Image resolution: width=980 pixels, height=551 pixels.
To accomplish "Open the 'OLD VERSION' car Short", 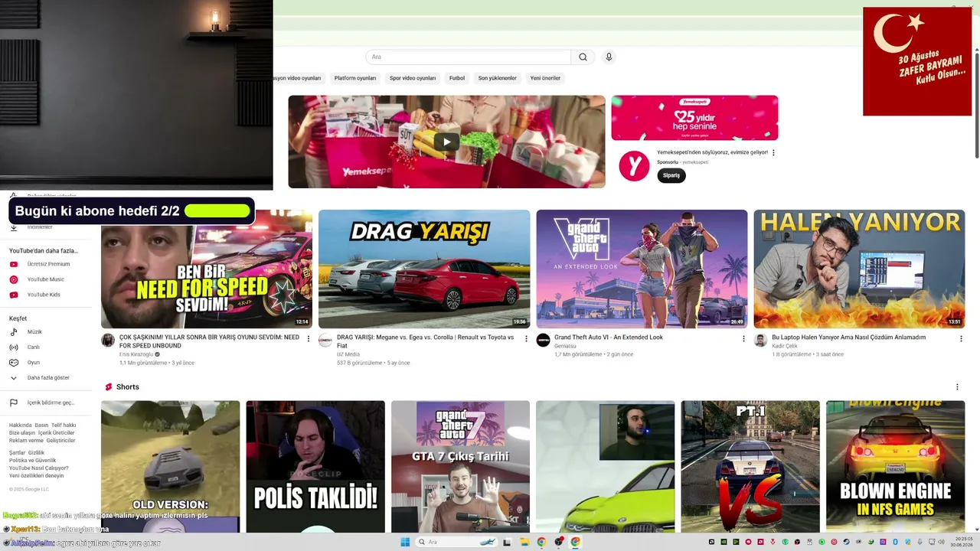I will (x=170, y=466).
